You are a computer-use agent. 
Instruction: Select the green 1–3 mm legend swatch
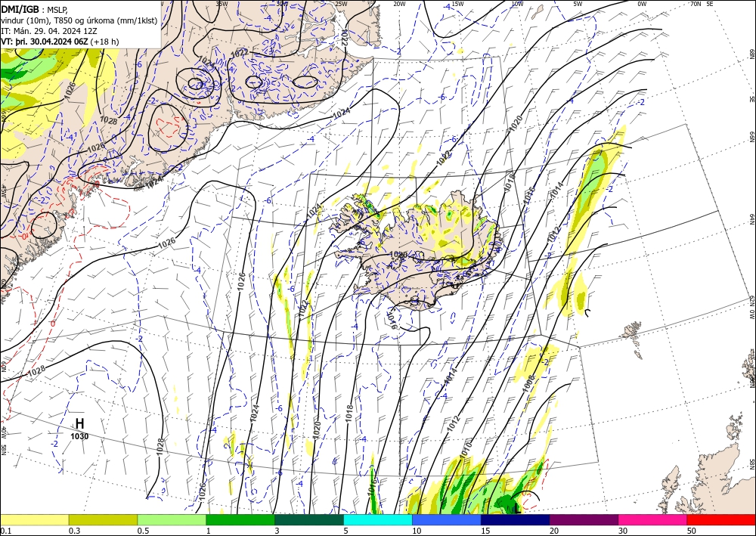click(x=240, y=519)
